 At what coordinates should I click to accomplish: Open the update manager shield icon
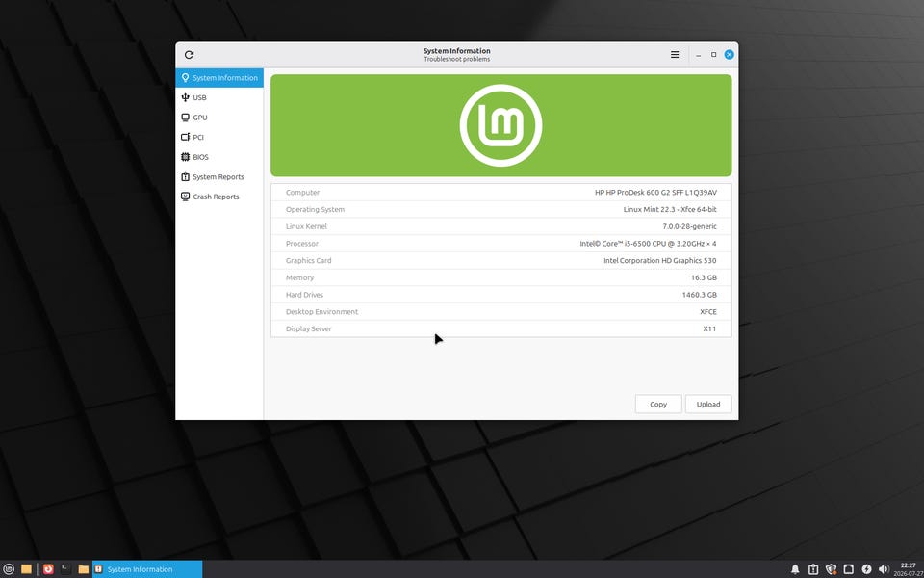pos(831,569)
